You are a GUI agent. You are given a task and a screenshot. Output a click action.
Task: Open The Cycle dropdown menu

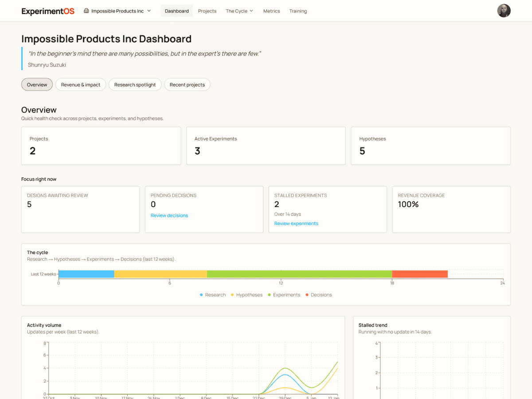pyautogui.click(x=239, y=11)
